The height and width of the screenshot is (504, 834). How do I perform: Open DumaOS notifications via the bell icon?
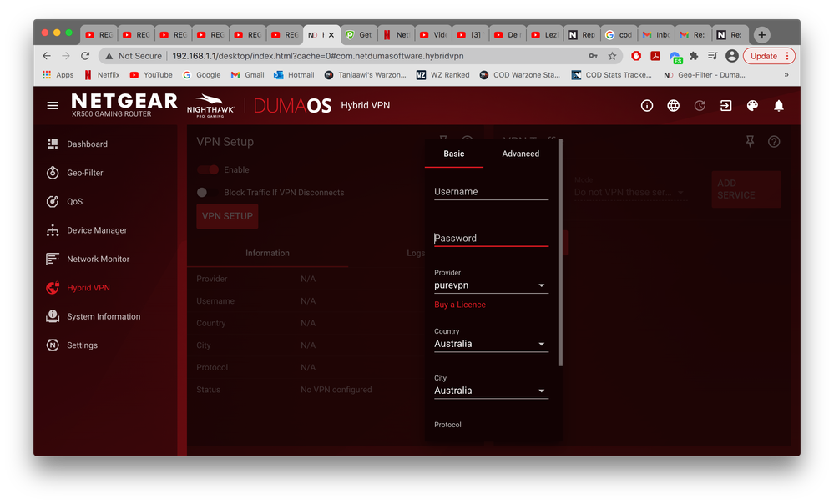point(778,106)
